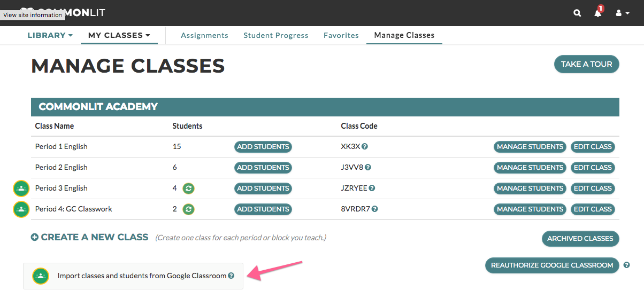Image resolution: width=644 pixels, height=306 pixels.
Task: Click the CommonLit logo
Action: 63,12
